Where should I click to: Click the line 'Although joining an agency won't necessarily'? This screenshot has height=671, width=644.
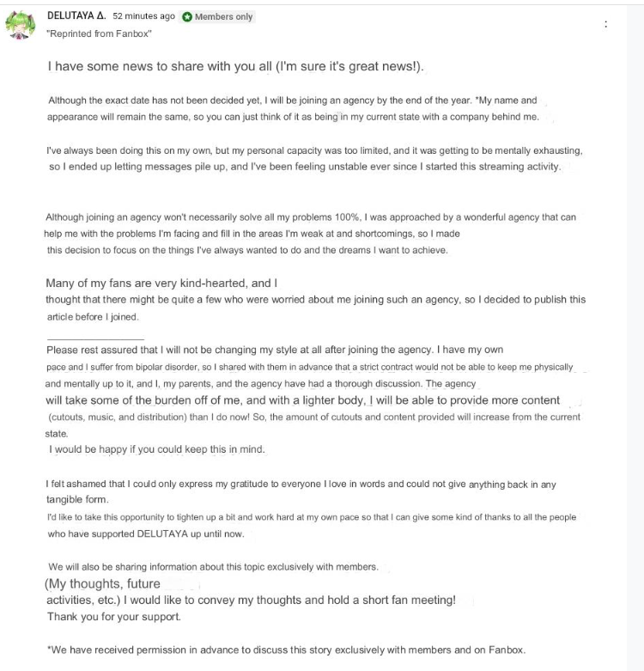click(311, 217)
